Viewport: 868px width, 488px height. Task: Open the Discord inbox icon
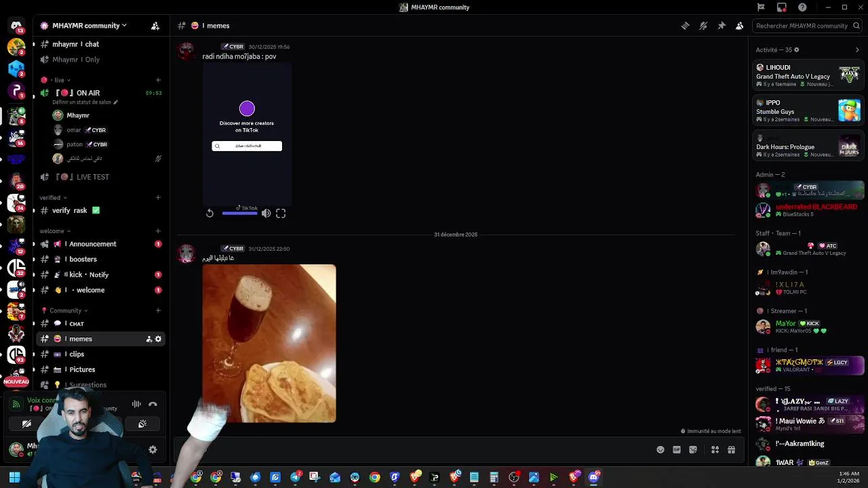coord(782,7)
